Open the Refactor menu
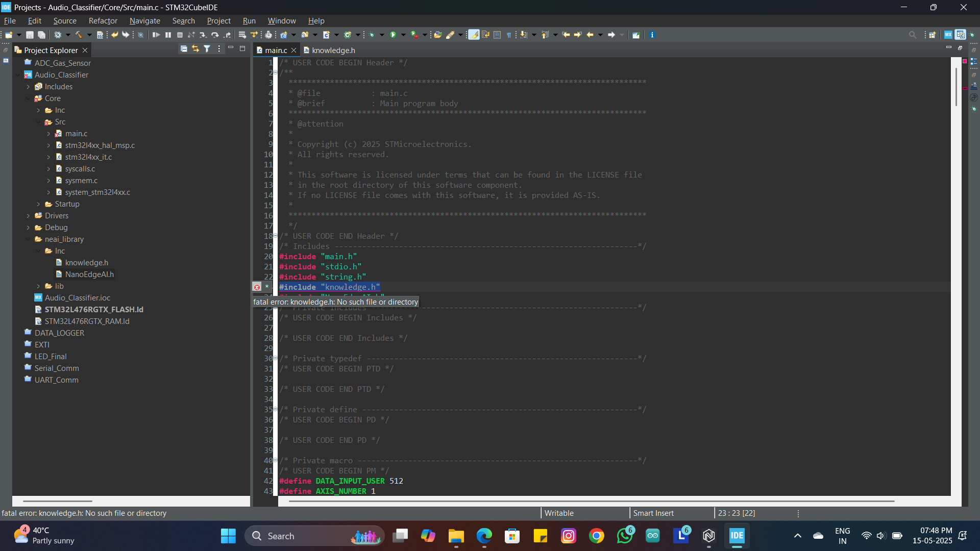The width and height of the screenshot is (980, 551). click(103, 21)
